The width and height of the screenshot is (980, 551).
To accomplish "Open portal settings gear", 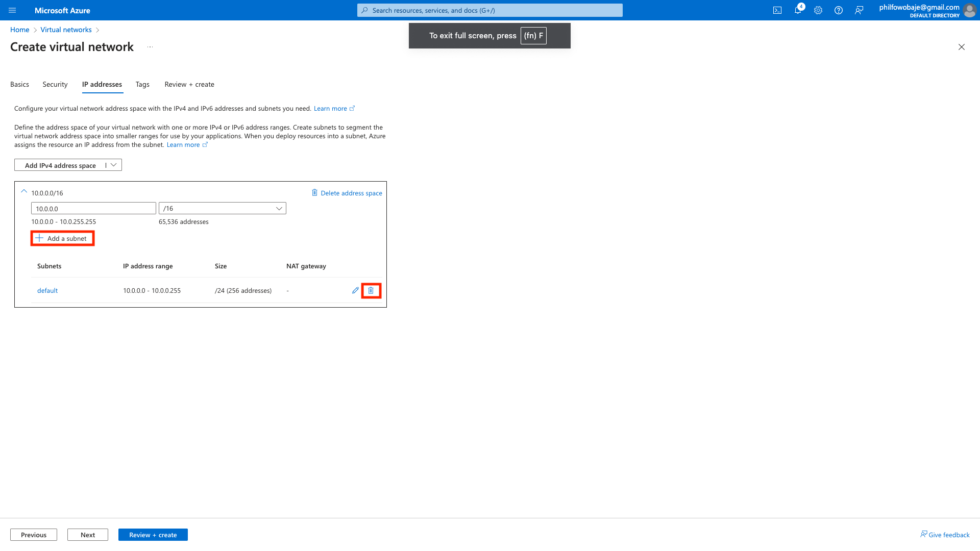I will 818,10.
